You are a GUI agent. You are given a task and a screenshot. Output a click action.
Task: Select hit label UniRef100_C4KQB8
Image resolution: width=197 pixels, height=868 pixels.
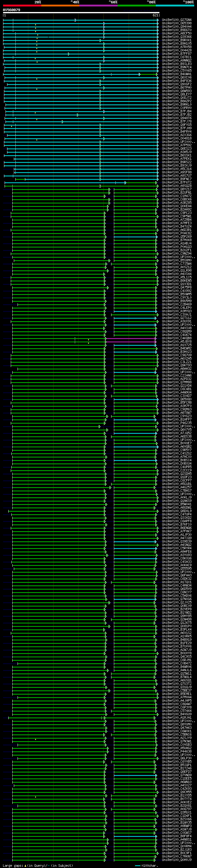[x=177, y=338]
